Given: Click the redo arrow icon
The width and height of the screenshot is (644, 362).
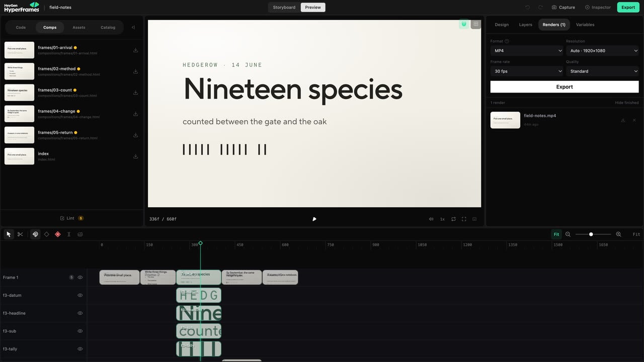Looking at the screenshot, I should point(540,8).
